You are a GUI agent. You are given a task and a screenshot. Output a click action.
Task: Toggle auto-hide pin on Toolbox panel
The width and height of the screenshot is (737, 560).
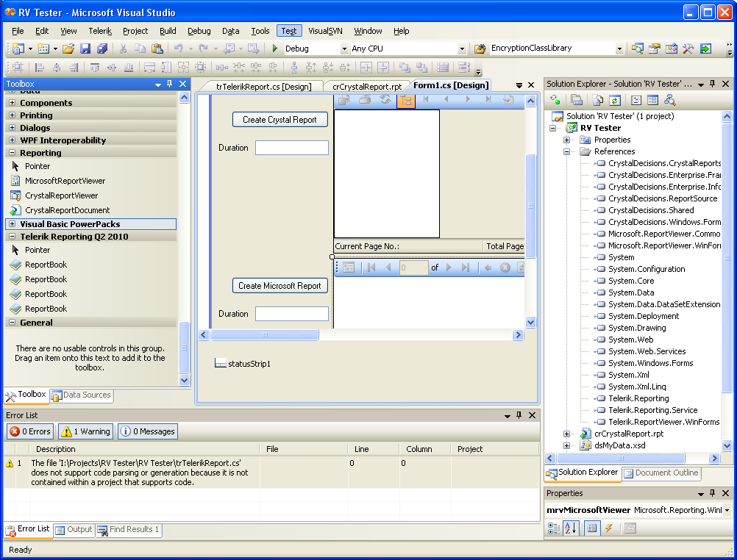pyautogui.click(x=170, y=84)
